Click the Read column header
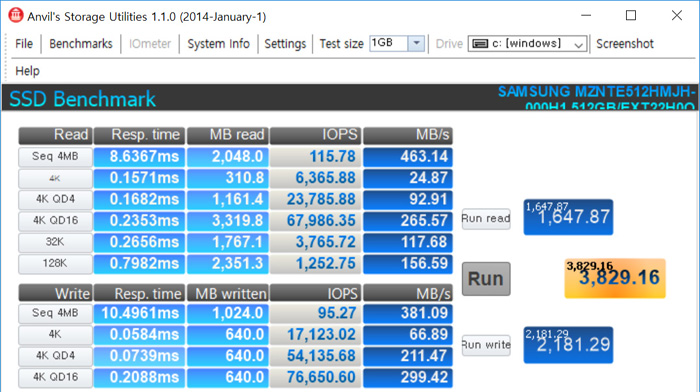This screenshot has width=700, height=392. click(x=55, y=135)
